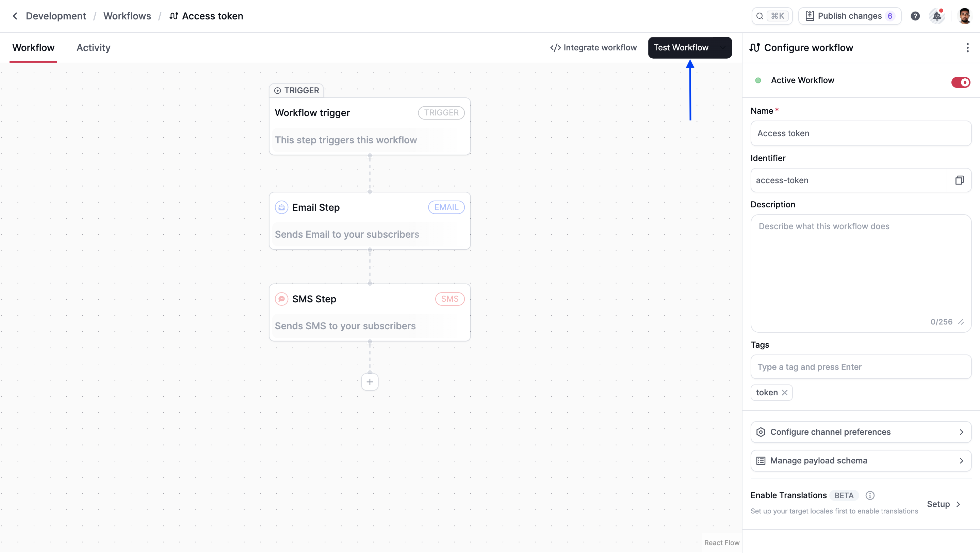Copy the workflow identifier using the copy icon
Image resolution: width=980 pixels, height=553 pixels.
pos(960,180)
